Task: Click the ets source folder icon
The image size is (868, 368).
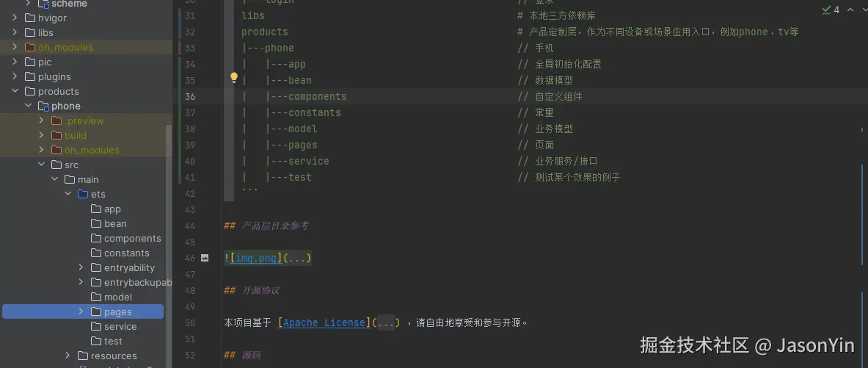Action: tap(83, 194)
